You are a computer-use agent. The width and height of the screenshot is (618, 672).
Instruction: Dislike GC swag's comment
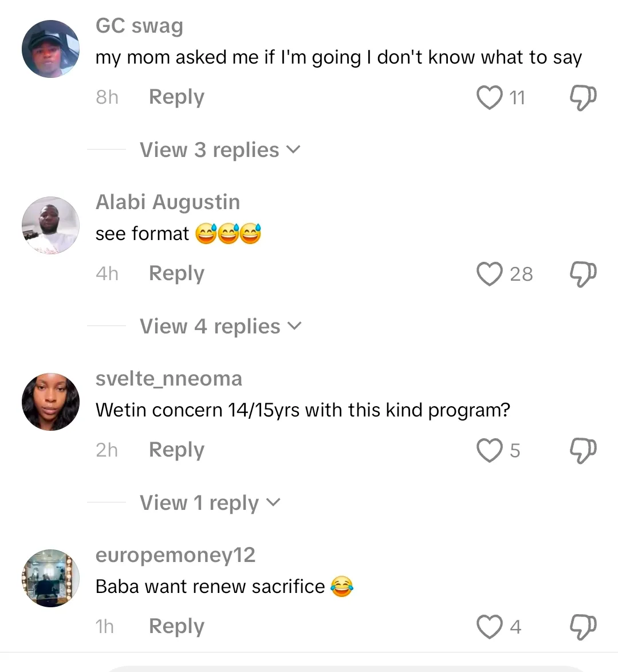[582, 98]
